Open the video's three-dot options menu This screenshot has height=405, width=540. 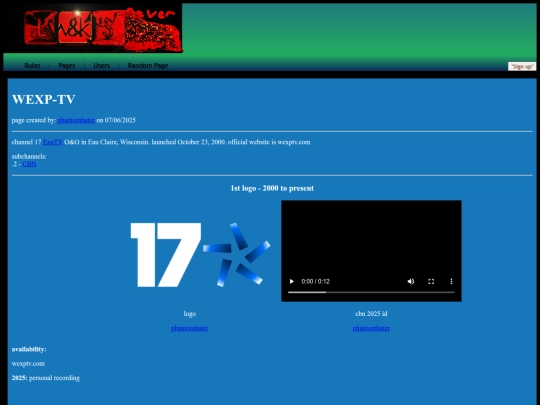[451, 281]
